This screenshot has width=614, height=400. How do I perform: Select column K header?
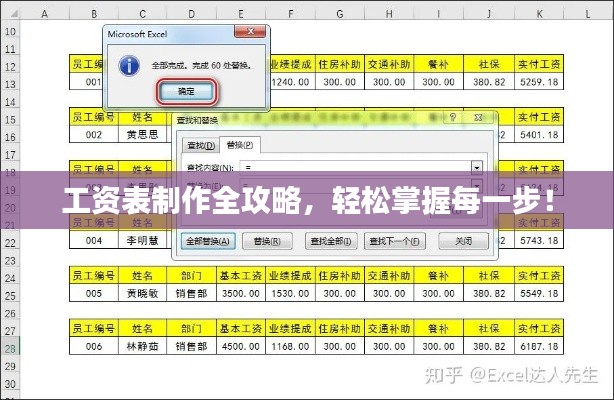[x=540, y=15]
